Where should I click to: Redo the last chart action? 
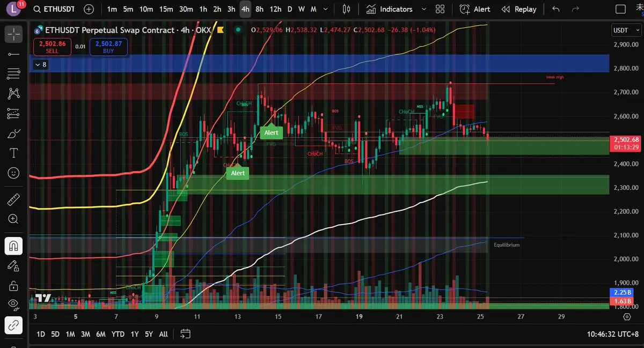pos(575,9)
